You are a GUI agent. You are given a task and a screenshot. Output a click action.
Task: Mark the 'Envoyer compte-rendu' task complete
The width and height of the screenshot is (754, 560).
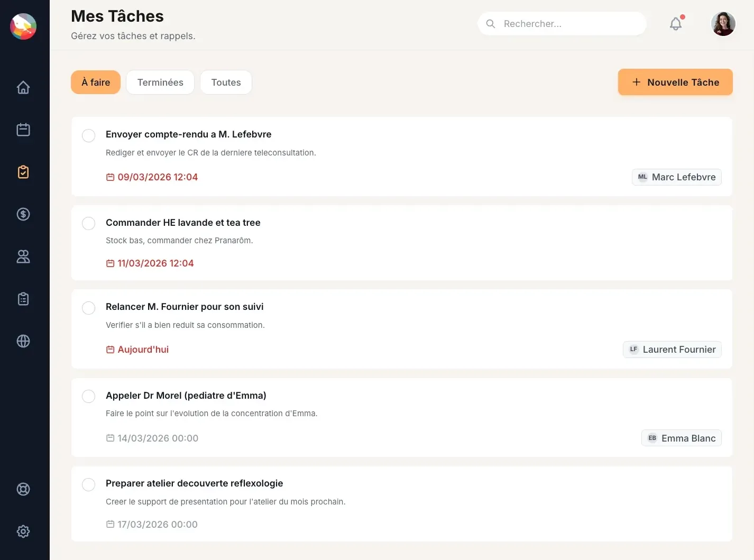88,135
